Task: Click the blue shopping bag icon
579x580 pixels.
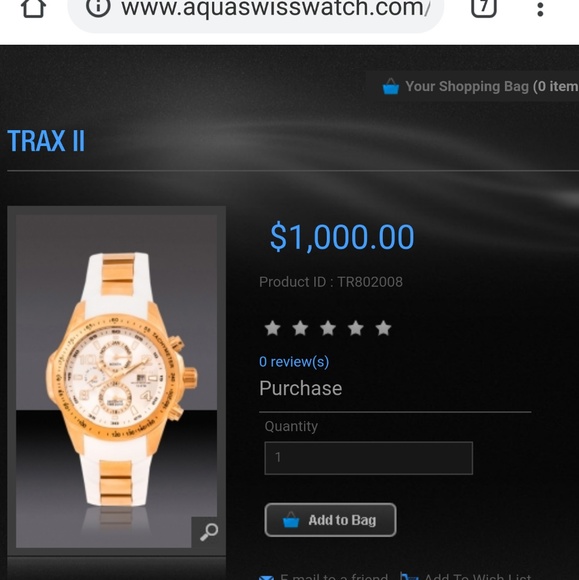Action: 391,87
